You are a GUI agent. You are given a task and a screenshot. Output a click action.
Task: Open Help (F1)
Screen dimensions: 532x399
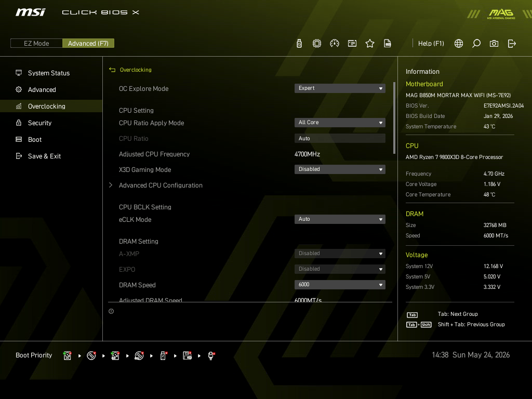point(431,44)
